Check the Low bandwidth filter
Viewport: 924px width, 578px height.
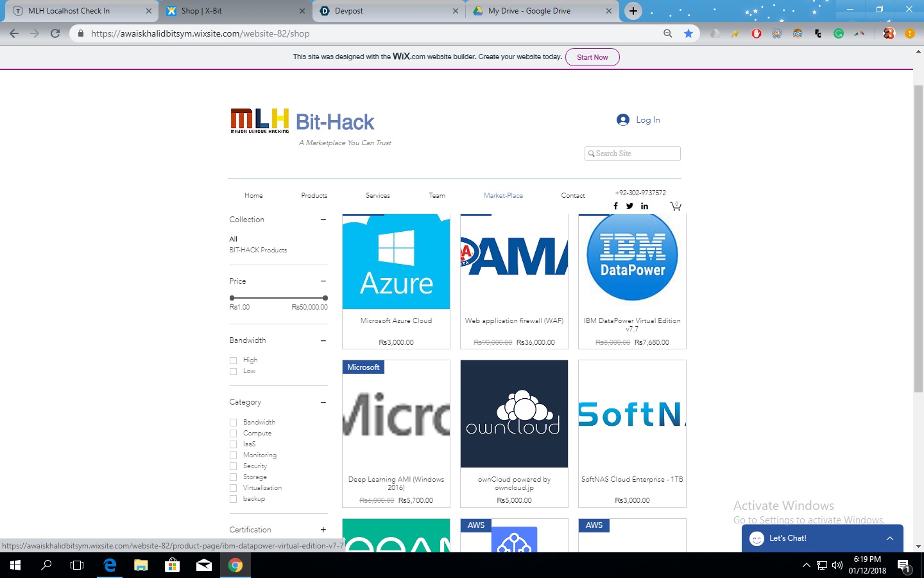pyautogui.click(x=234, y=371)
